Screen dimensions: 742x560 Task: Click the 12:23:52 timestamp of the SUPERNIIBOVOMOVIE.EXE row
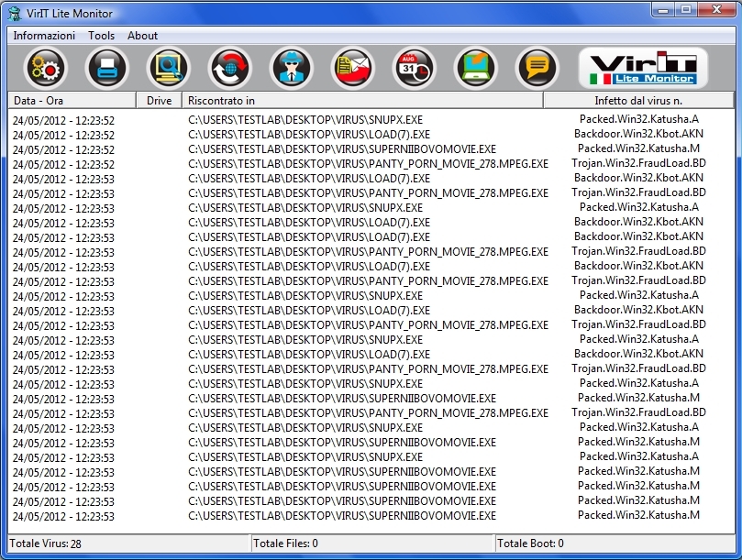coord(63,149)
